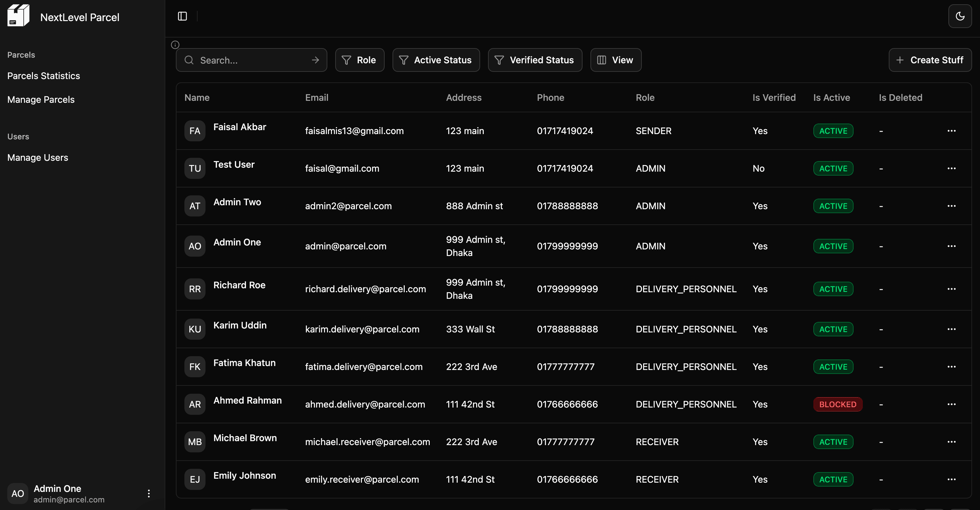Toggle the sidebar panel icon
The image size is (980, 510).
click(182, 16)
